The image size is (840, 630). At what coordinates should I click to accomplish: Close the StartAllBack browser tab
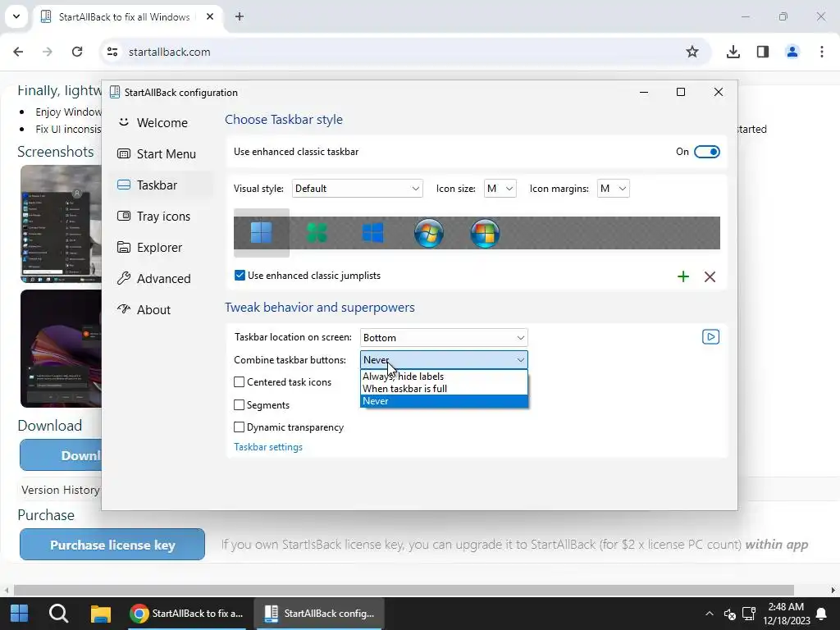pyautogui.click(x=210, y=16)
